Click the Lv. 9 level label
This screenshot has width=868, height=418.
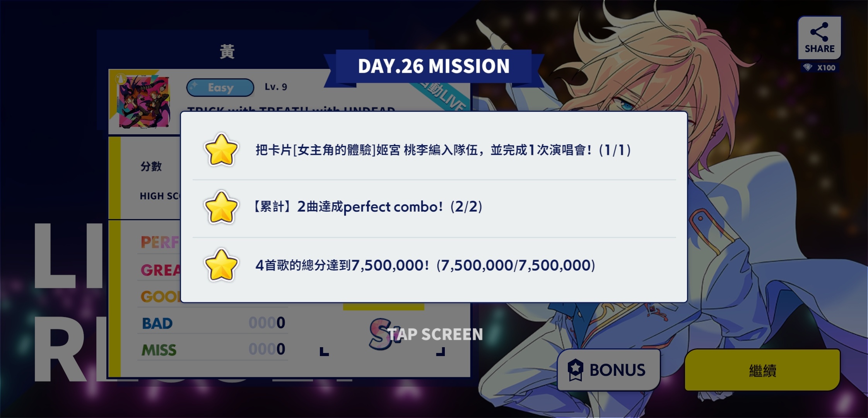276,87
